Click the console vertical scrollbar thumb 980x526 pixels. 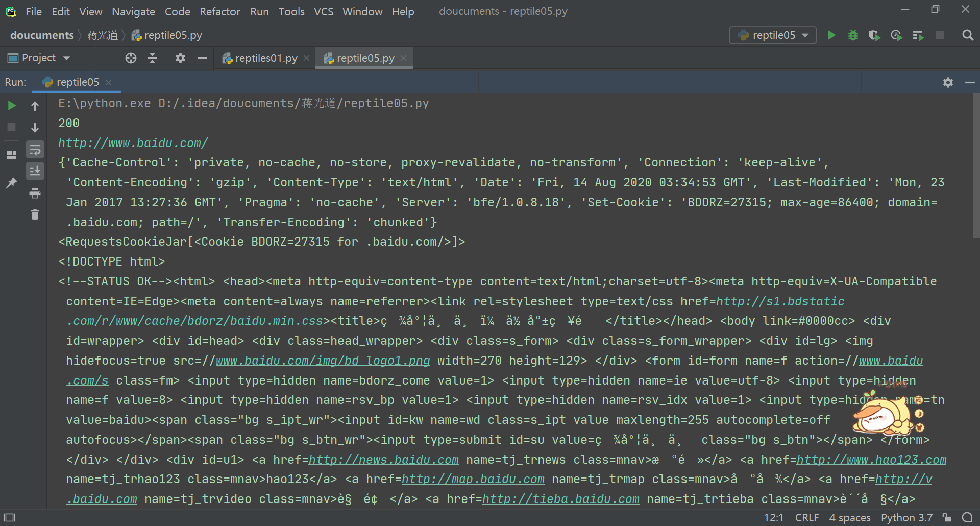click(976, 166)
